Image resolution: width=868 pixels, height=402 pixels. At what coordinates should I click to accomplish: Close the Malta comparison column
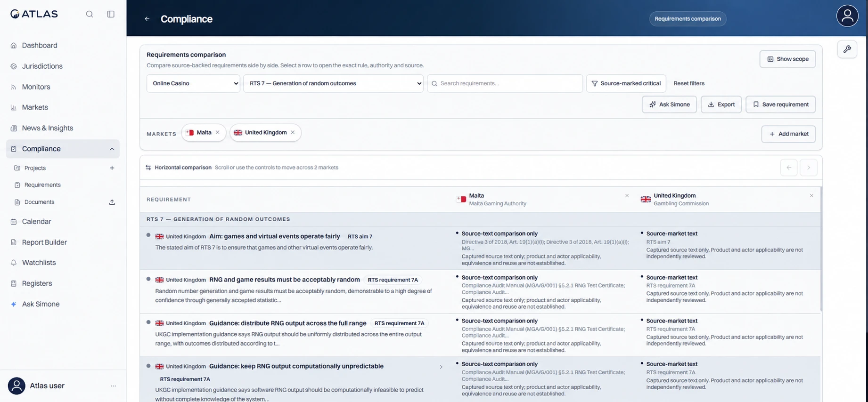(627, 196)
